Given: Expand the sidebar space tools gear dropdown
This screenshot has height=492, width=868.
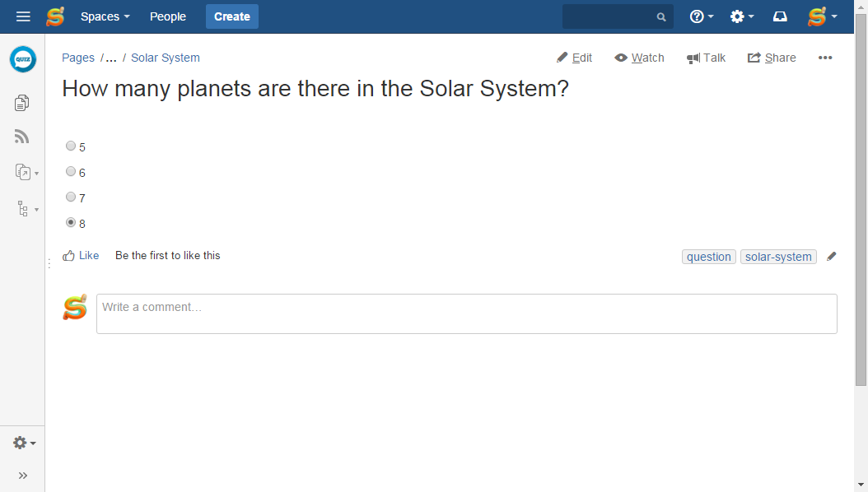Looking at the screenshot, I should (x=25, y=443).
